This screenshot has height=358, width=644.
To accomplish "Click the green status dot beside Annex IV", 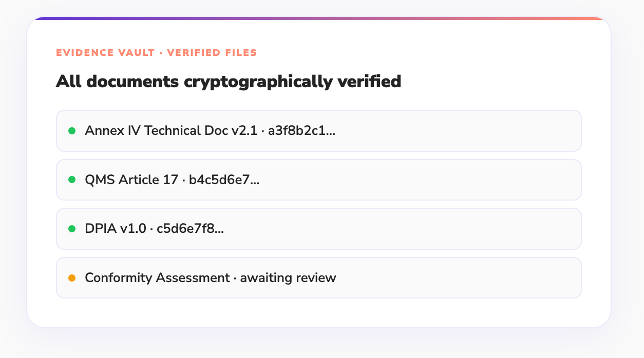I will pos(72,131).
